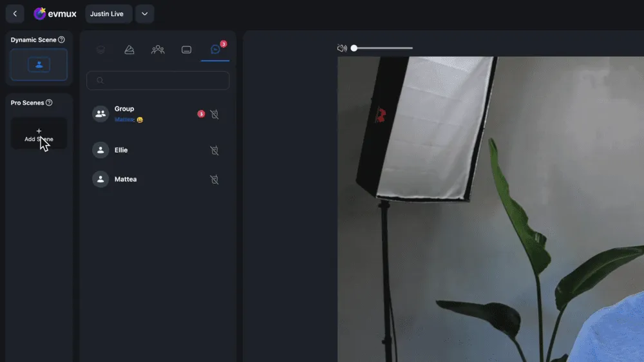Toggle Group chat display-on-stream icon

coord(214,114)
